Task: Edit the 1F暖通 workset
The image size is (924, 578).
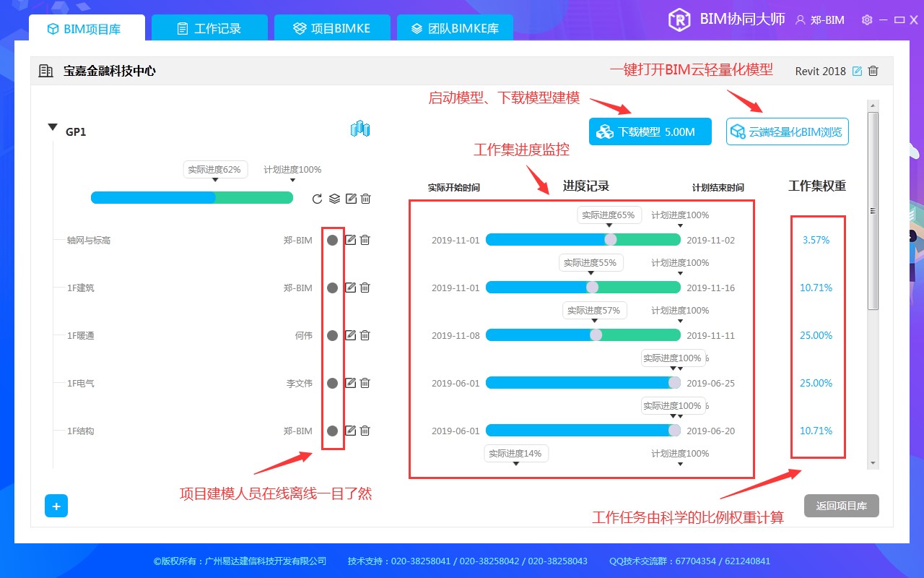Action: coord(350,335)
